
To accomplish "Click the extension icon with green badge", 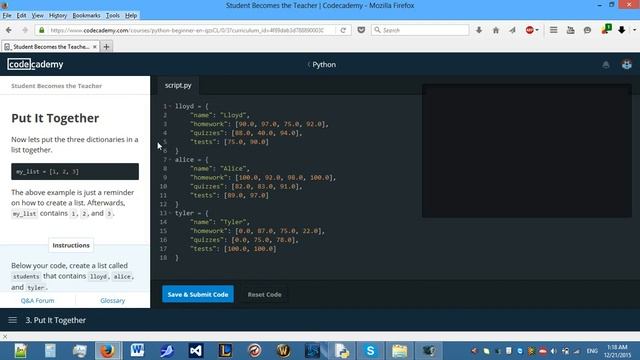I will [x=606, y=29].
